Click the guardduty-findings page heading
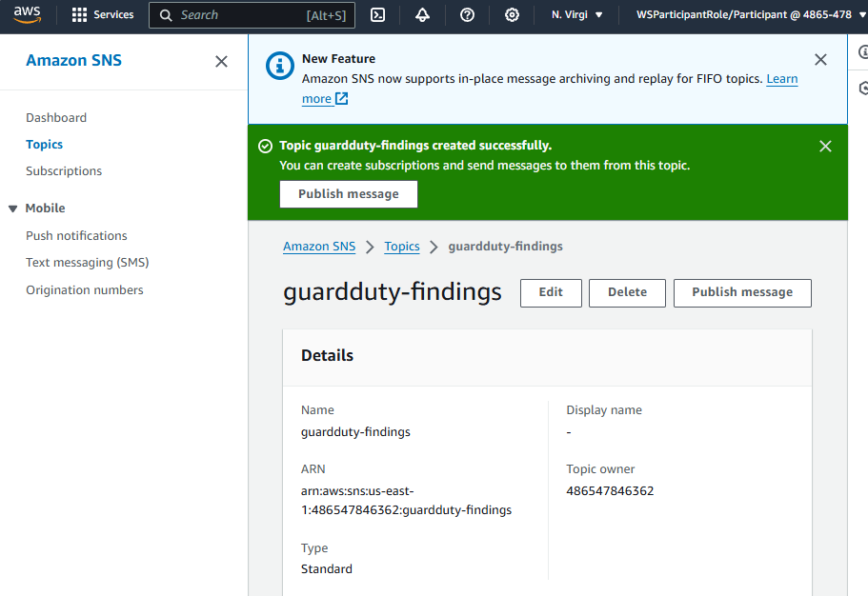868x596 pixels. point(393,291)
